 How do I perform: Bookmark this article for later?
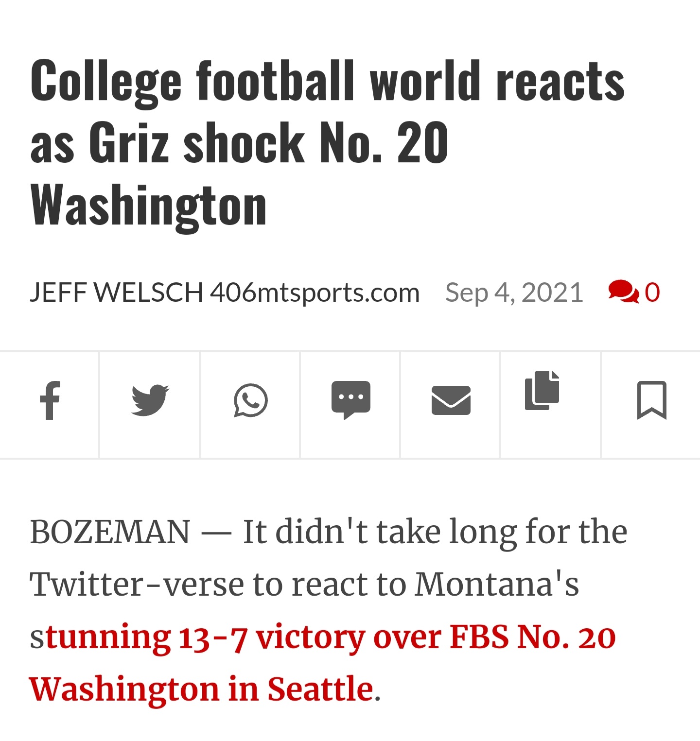click(x=651, y=400)
